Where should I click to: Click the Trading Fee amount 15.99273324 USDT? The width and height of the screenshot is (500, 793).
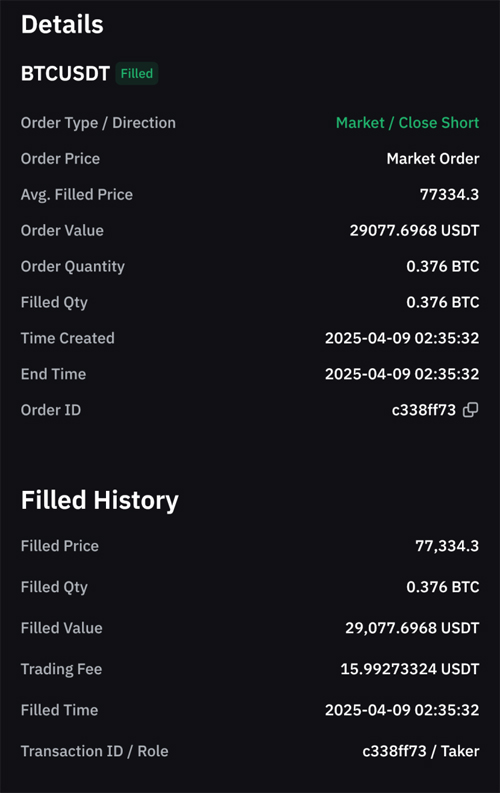(x=410, y=669)
